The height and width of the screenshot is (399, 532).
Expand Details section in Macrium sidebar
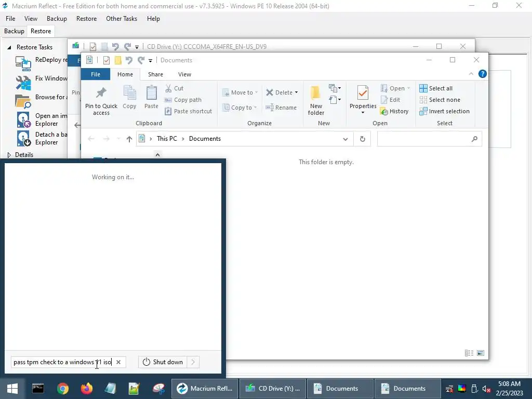(x=9, y=155)
